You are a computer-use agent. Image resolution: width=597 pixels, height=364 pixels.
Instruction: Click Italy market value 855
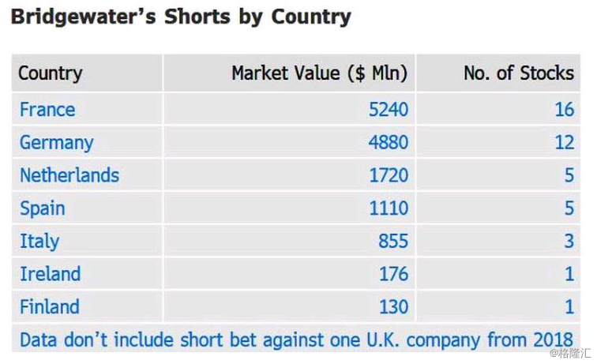pos(392,242)
